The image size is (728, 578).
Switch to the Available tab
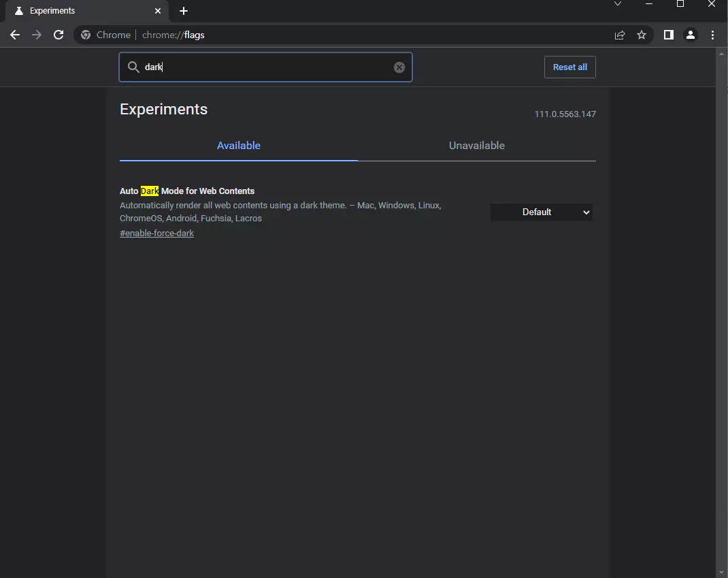pyautogui.click(x=239, y=146)
